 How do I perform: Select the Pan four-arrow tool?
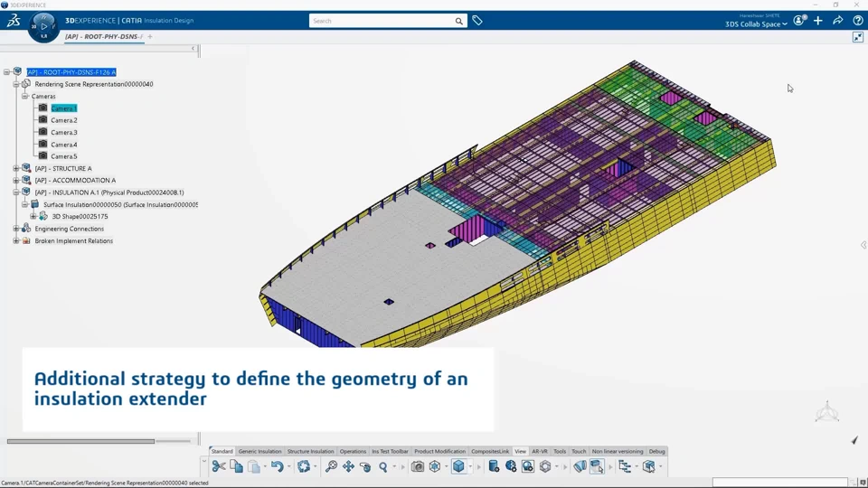pos(348,466)
